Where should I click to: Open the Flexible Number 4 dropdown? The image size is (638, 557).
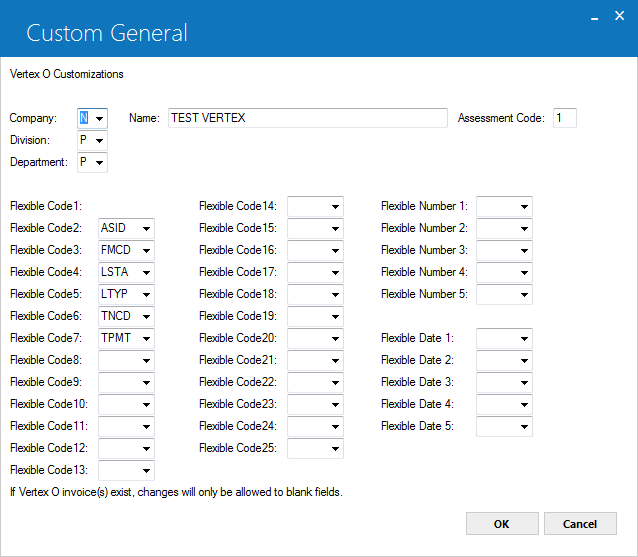[x=504, y=272]
